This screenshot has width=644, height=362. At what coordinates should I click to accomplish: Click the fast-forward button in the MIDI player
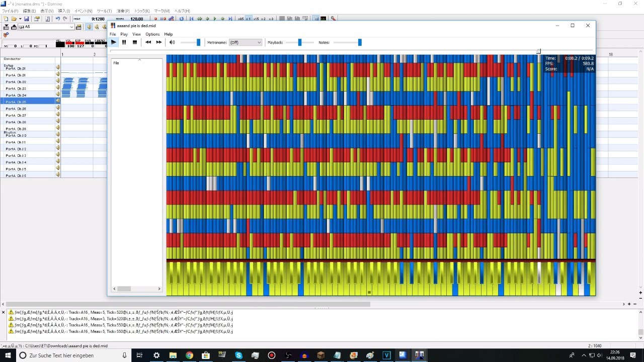pos(159,42)
